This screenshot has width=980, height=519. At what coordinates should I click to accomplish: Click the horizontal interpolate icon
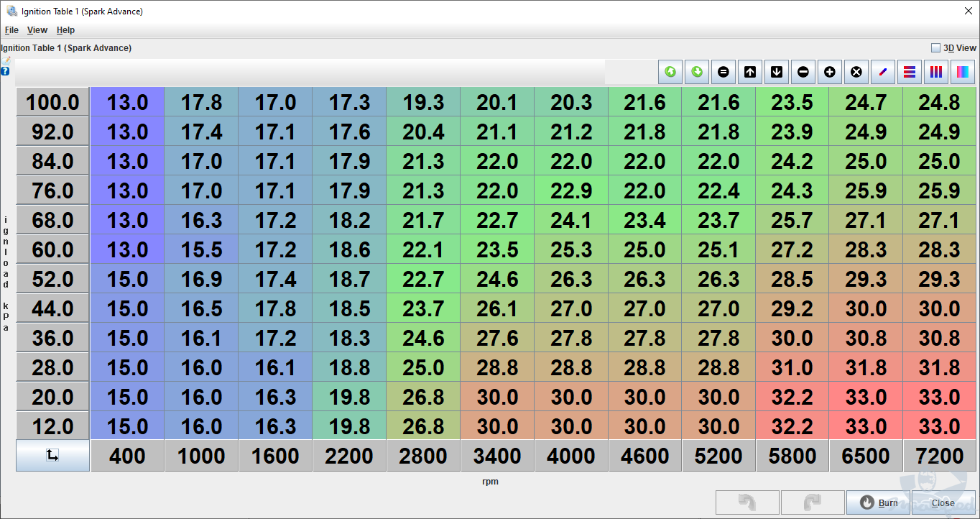(x=909, y=72)
